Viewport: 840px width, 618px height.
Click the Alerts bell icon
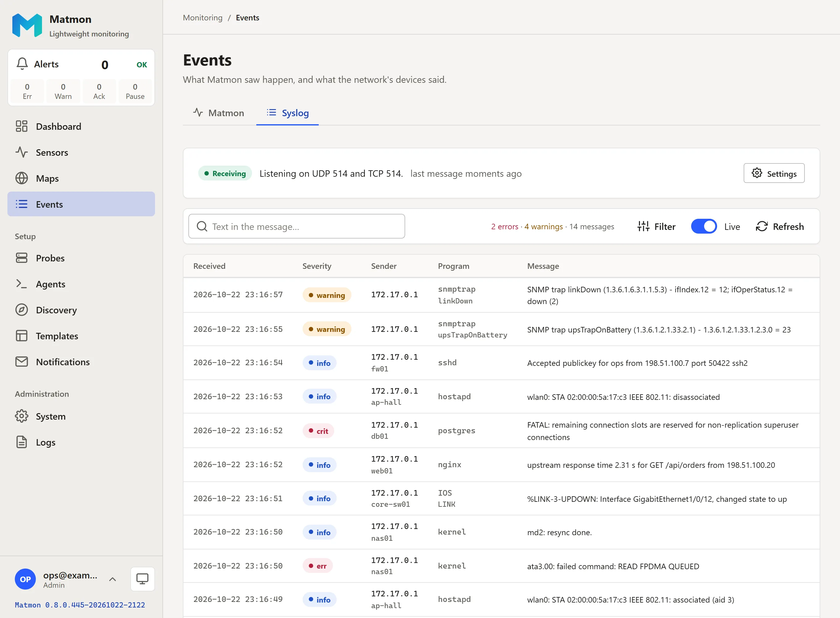23,64
